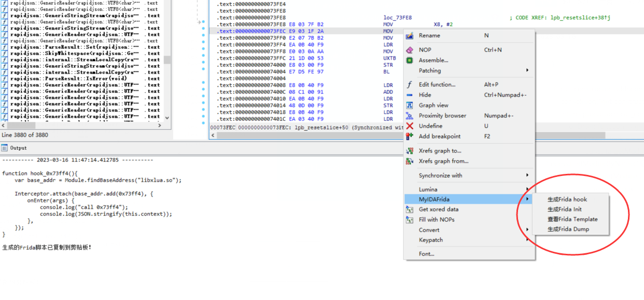Click the function list vertical scrollbar thumb
The width and height of the screenshot is (644, 300).
click(x=167, y=59)
